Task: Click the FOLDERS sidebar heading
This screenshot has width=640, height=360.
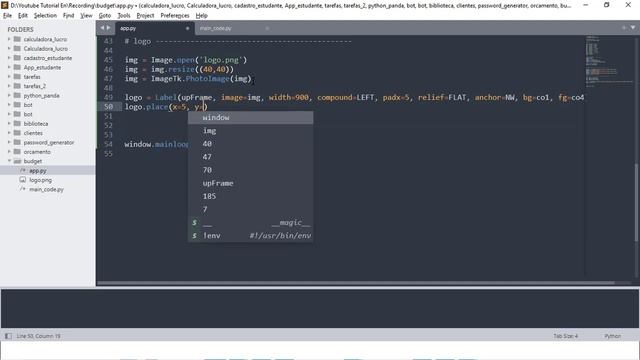Action: [x=20, y=29]
